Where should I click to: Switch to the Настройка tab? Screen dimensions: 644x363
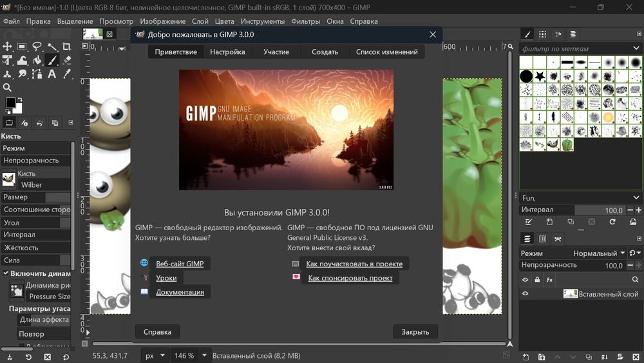(227, 52)
